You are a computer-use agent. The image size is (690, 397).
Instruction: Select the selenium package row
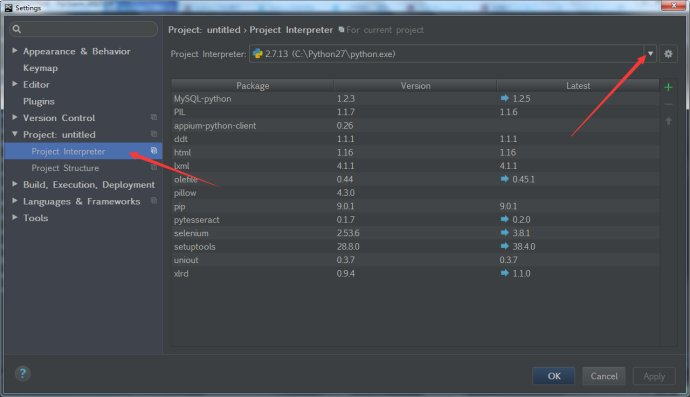(415, 233)
